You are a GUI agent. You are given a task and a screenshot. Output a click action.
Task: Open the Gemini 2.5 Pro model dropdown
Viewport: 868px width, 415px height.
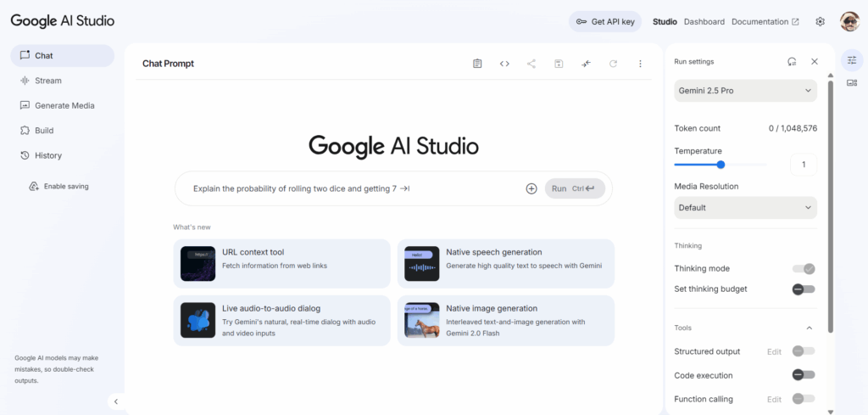[745, 90]
